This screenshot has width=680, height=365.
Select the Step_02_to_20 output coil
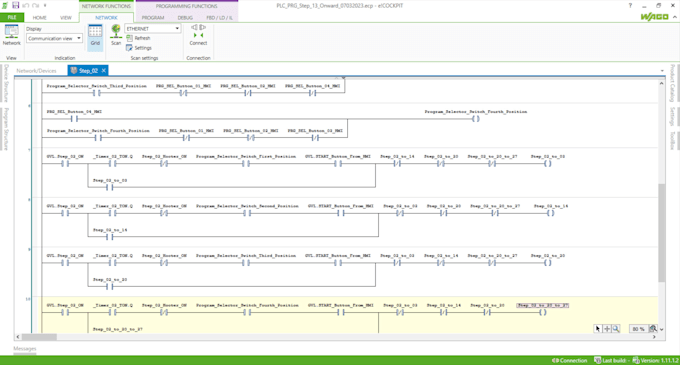coord(548,263)
